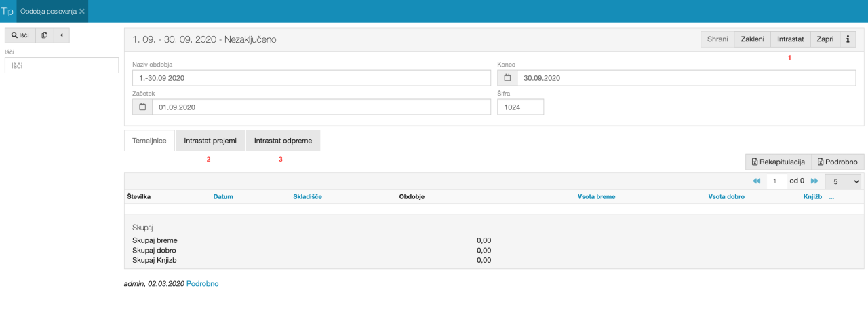Open the calendar icon for Konec date

pyautogui.click(x=507, y=78)
